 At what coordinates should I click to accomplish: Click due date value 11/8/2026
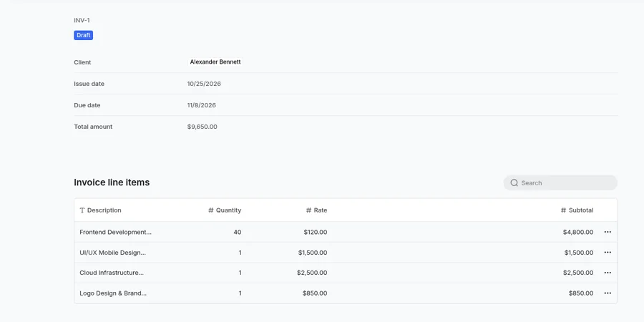click(202, 105)
